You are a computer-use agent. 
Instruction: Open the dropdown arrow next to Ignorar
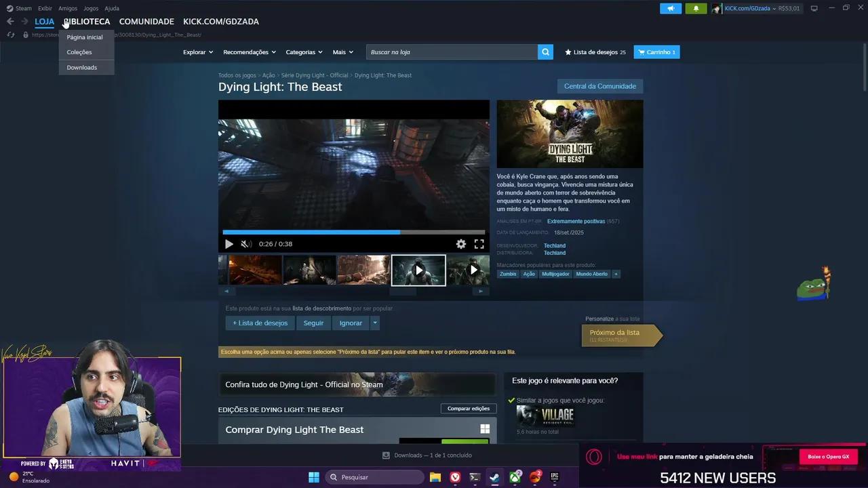point(375,323)
